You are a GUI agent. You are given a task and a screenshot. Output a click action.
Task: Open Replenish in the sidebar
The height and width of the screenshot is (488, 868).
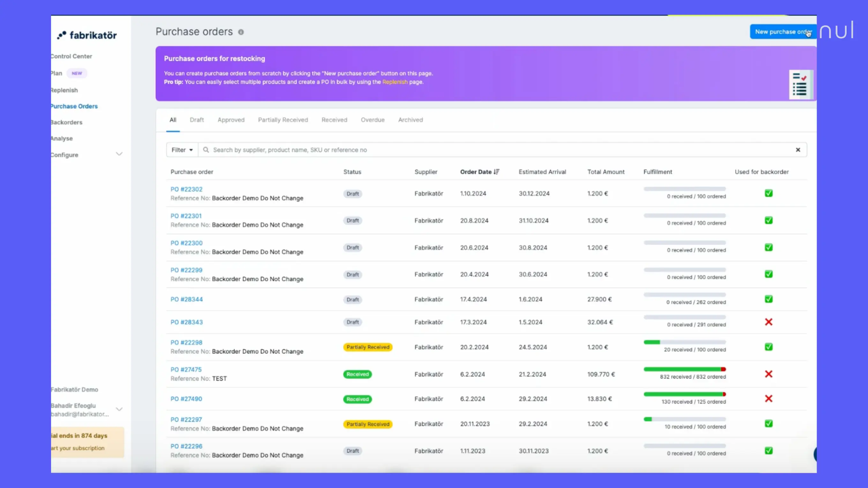(x=64, y=90)
